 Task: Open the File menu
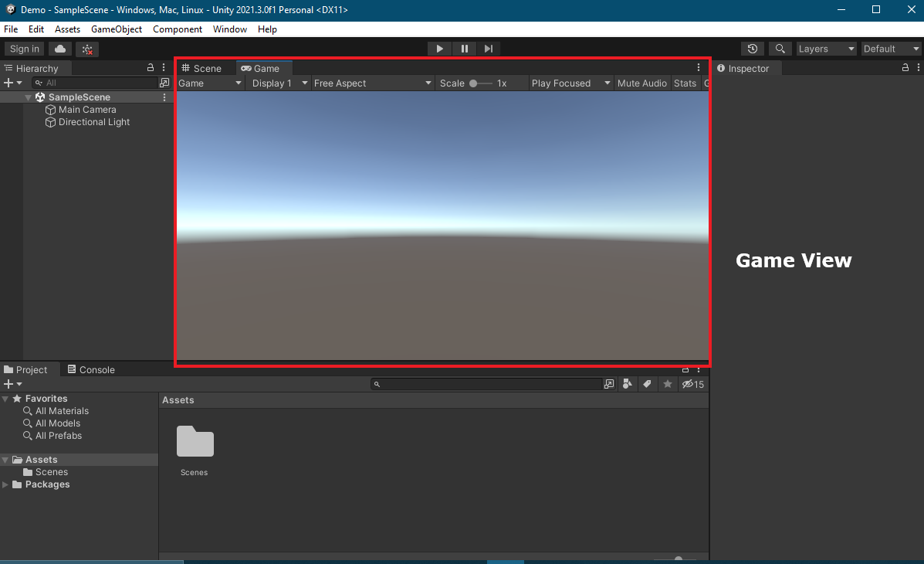tap(11, 29)
